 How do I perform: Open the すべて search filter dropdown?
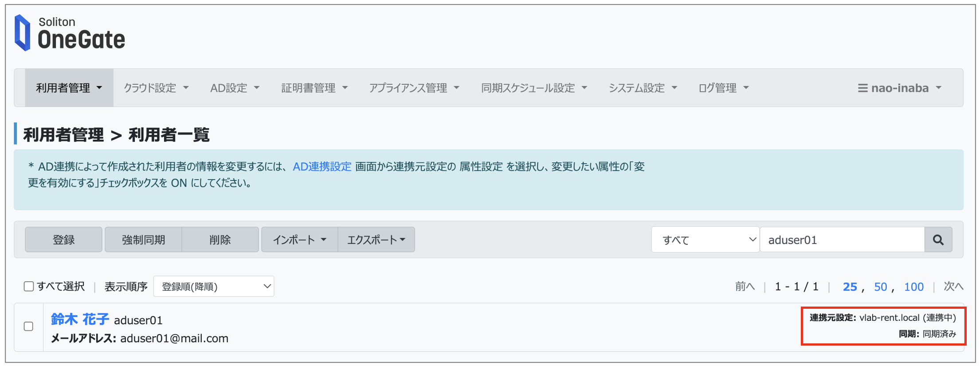[705, 240]
